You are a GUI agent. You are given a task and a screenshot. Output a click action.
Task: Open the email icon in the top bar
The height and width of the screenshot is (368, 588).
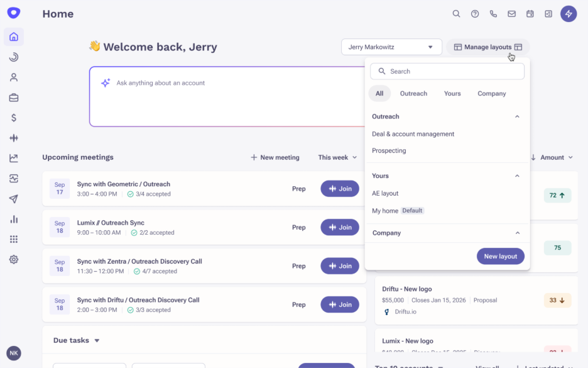[x=511, y=13]
